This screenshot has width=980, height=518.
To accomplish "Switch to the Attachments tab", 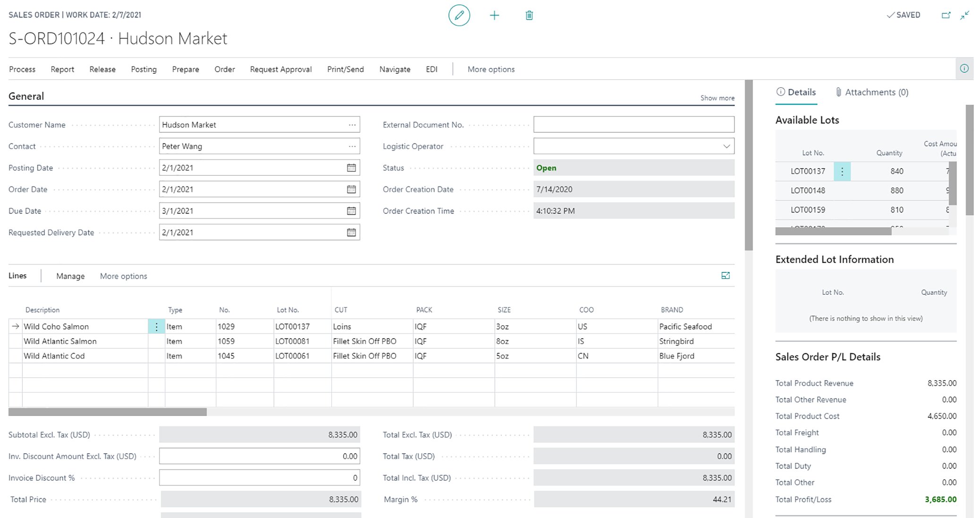I will pyautogui.click(x=871, y=92).
